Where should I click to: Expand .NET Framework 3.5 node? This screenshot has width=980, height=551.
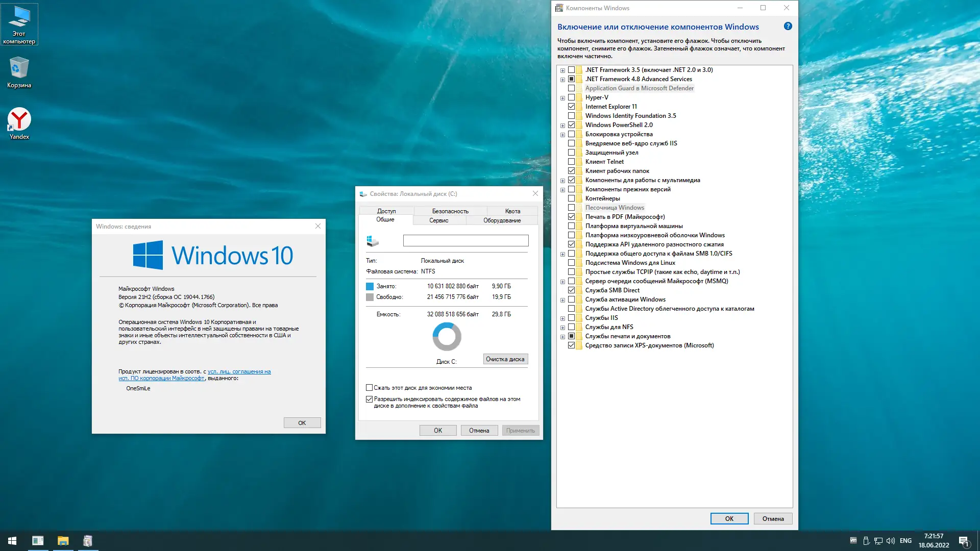[x=562, y=70]
